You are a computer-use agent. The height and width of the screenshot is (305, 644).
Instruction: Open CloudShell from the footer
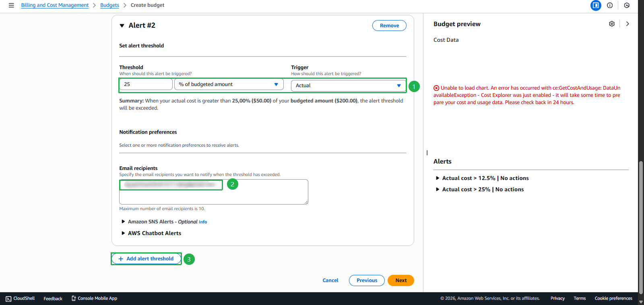coord(20,298)
